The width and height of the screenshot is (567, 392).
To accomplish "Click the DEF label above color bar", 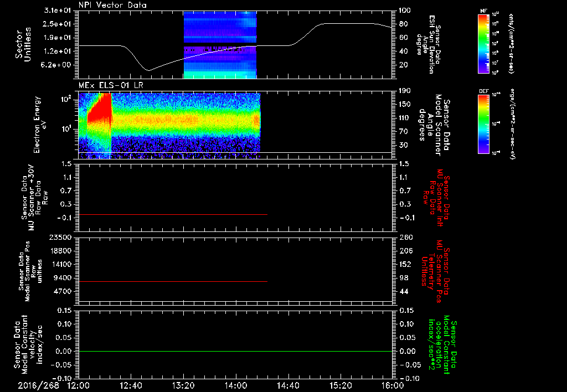I will [x=483, y=91].
